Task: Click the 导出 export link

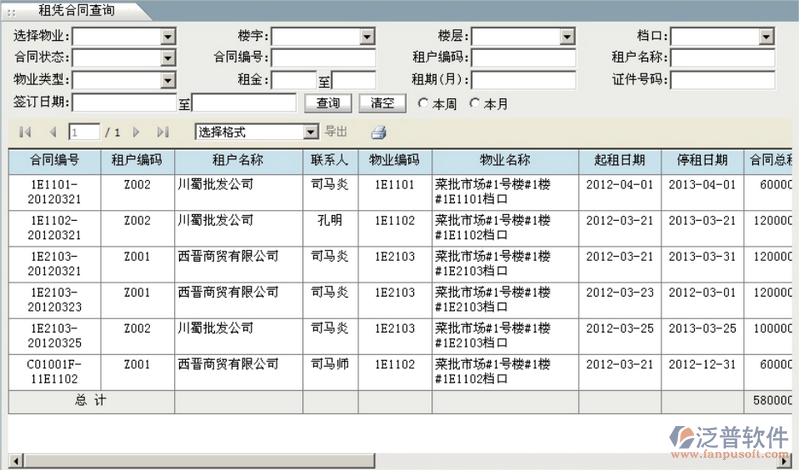Action: pyautogui.click(x=336, y=132)
